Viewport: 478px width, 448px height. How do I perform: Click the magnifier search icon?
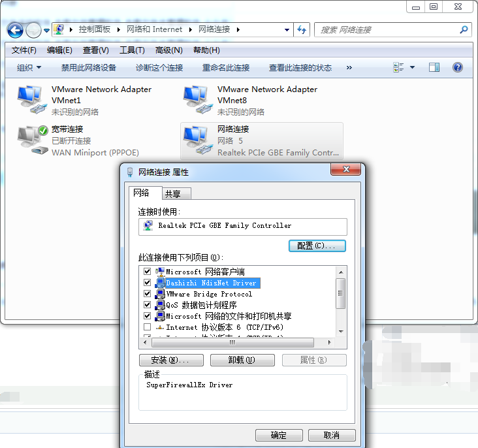click(x=464, y=30)
